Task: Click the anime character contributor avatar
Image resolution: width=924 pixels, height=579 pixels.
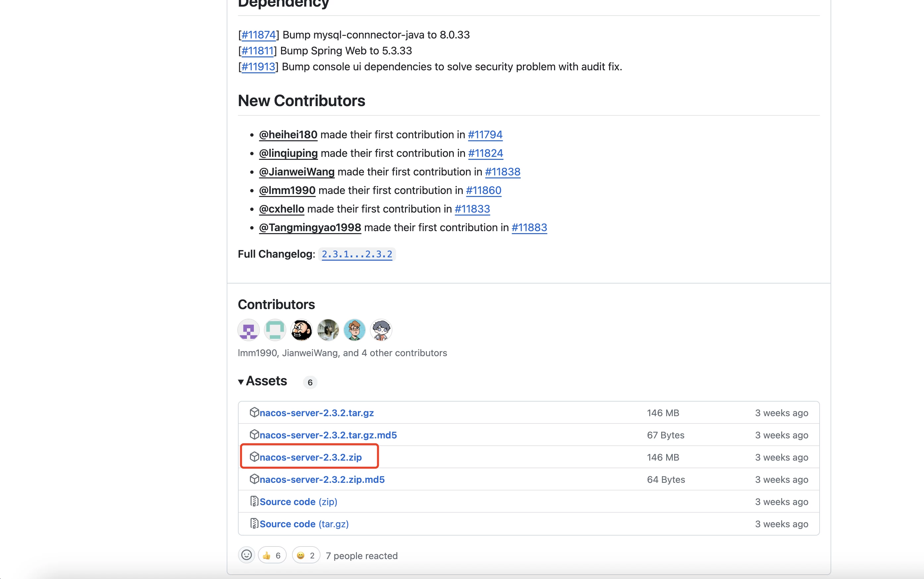Action: coord(381,330)
